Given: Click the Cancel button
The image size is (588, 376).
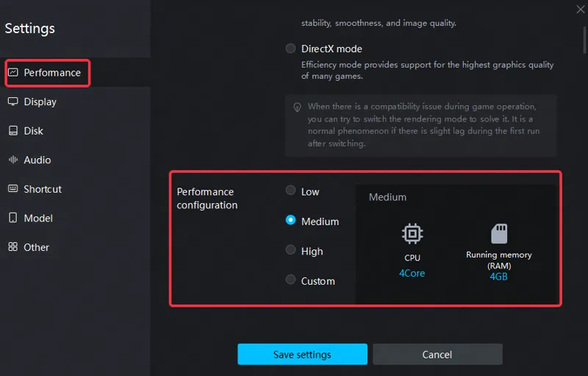Looking at the screenshot, I should 437,354.
